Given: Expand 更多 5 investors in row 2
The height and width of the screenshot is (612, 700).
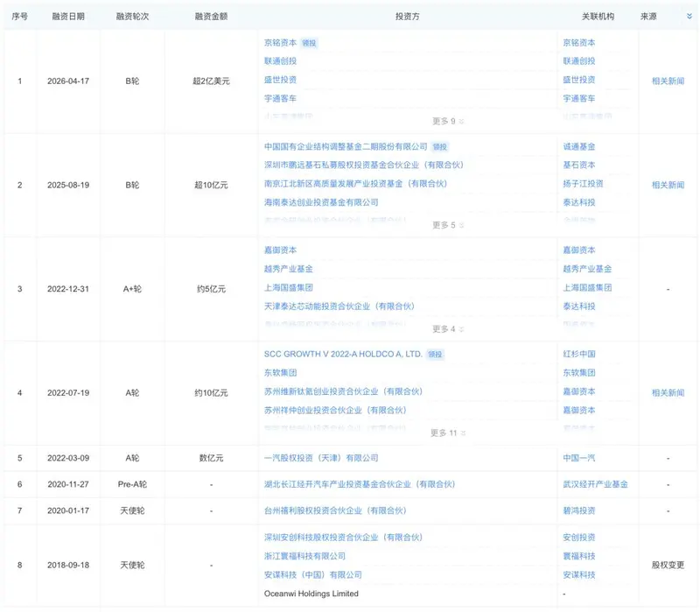Looking at the screenshot, I should click(448, 225).
